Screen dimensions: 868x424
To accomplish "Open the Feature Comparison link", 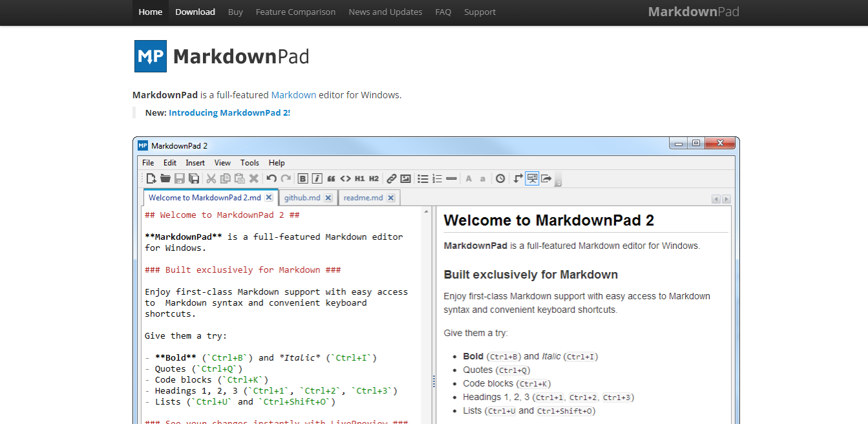I will 295,12.
